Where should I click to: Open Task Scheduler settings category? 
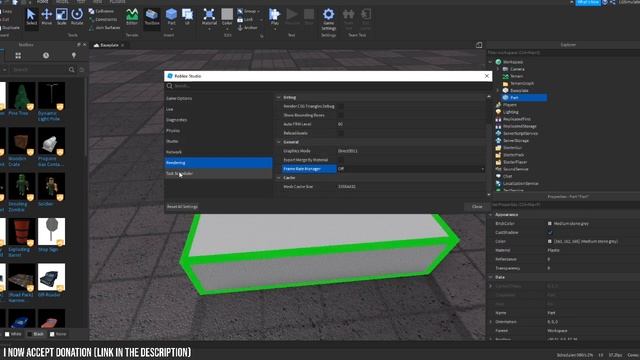[x=218, y=173]
